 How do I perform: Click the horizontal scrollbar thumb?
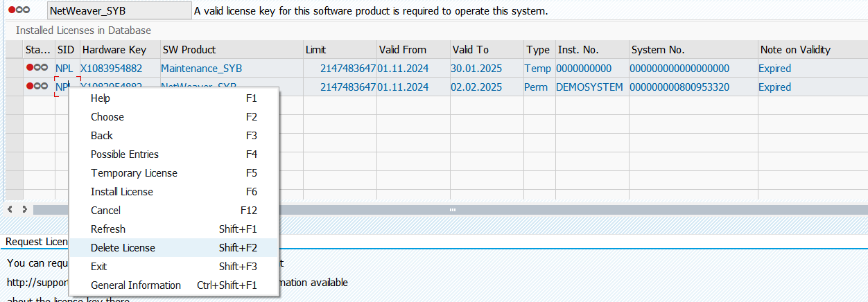[451, 209]
